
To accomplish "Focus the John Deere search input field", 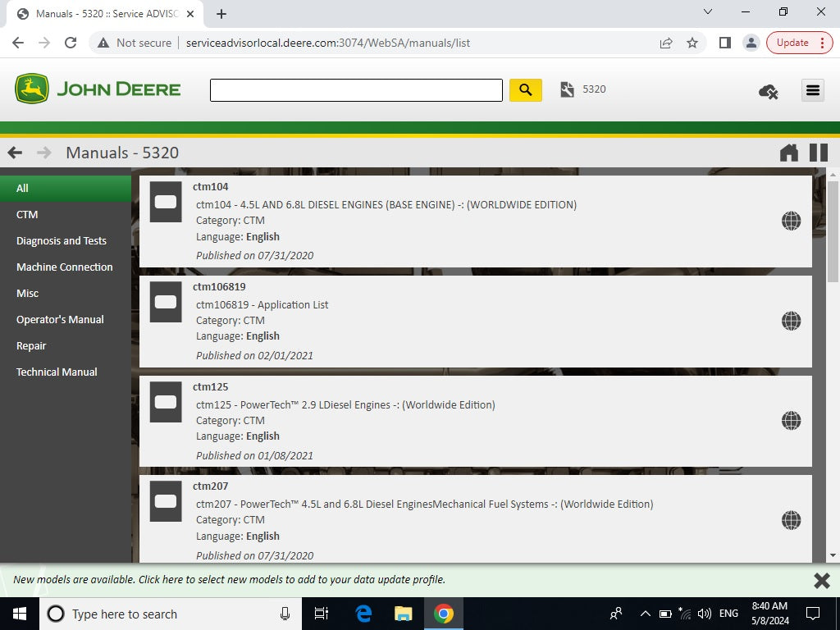I will coord(356,90).
